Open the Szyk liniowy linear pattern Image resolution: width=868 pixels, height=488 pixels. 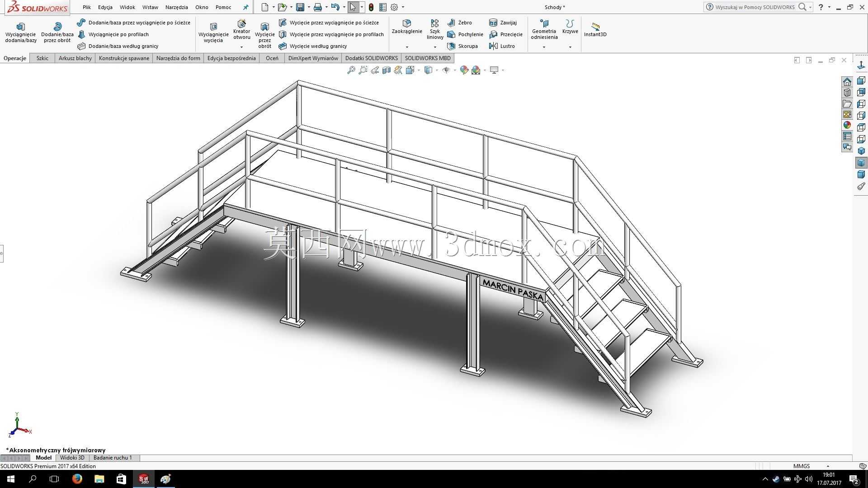pos(435,30)
